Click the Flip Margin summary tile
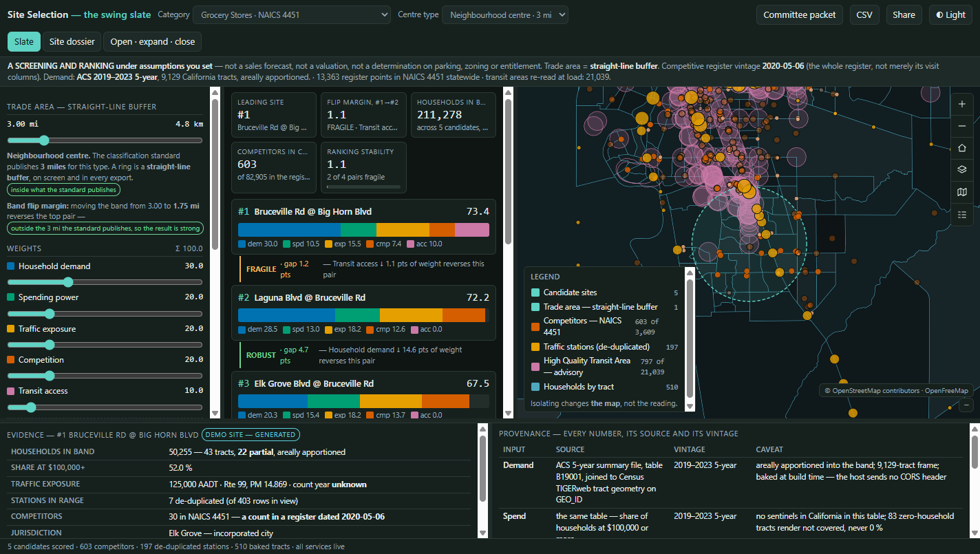 click(363, 115)
